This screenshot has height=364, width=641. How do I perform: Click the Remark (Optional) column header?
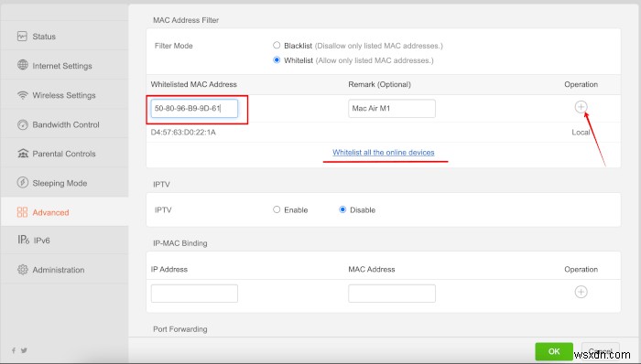[x=379, y=84]
